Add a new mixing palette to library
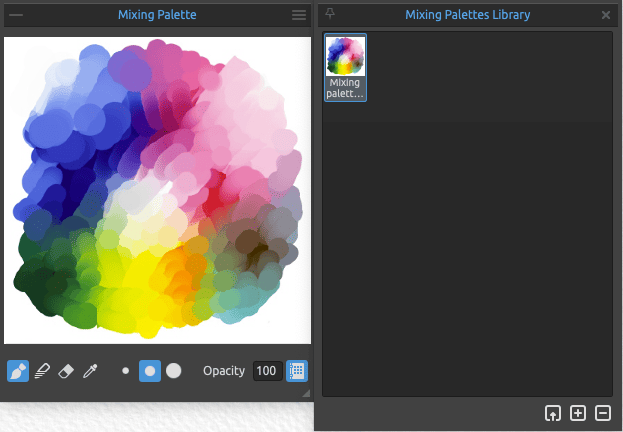This screenshot has width=623, height=432. 578,413
